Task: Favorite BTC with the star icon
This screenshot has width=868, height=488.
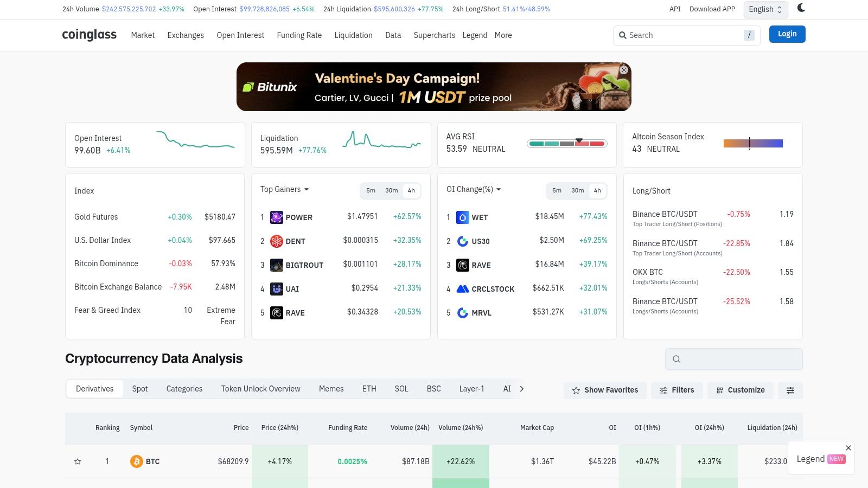Action: point(78,461)
